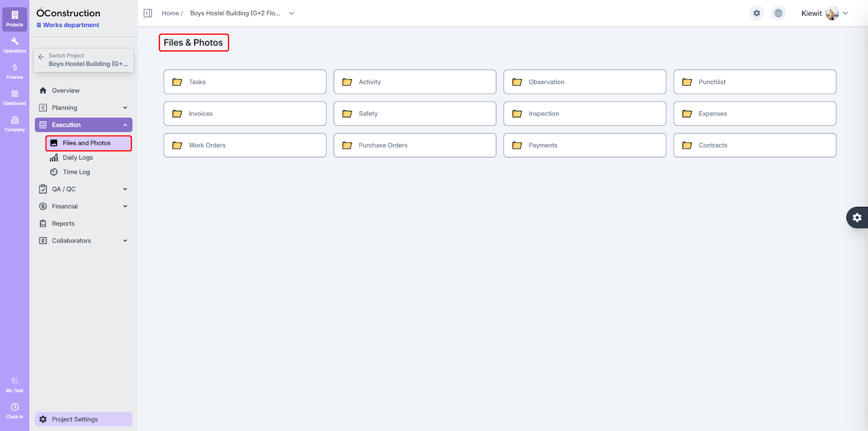This screenshot has width=868, height=431.
Task: Open My Task at bottom of rail
Action: point(15,385)
